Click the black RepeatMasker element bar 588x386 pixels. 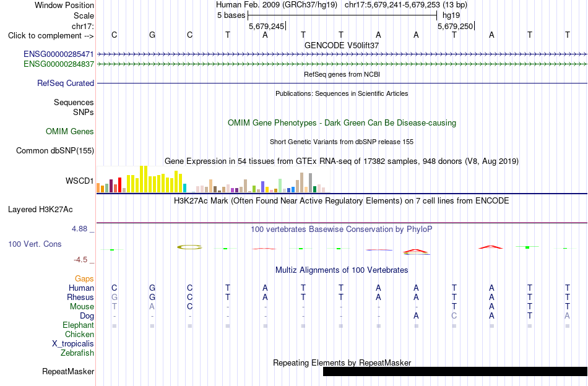point(456,371)
